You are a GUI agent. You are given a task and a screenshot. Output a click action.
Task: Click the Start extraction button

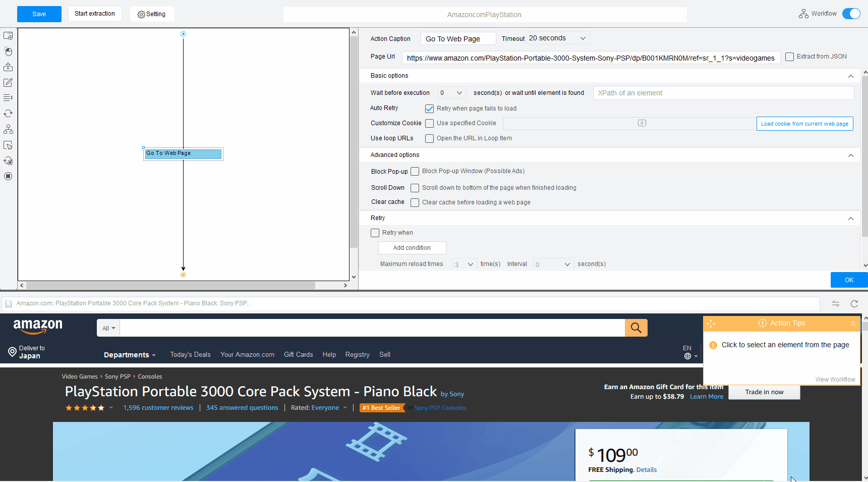(95, 14)
